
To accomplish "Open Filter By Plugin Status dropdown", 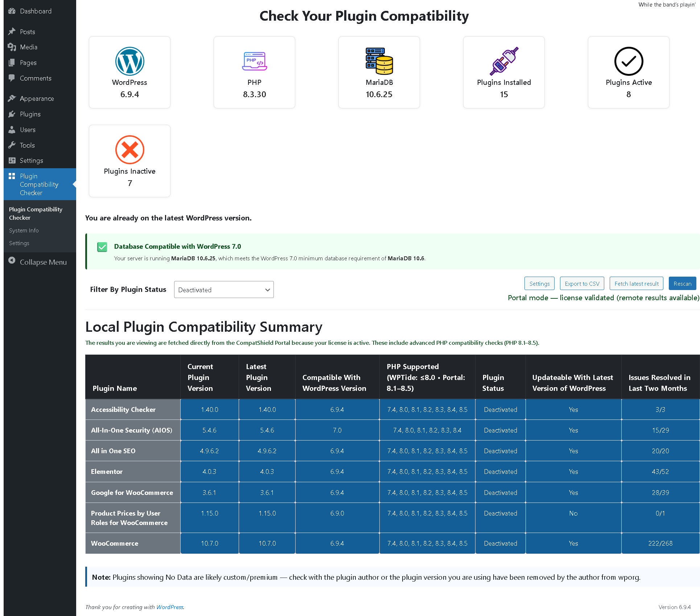I will (224, 290).
